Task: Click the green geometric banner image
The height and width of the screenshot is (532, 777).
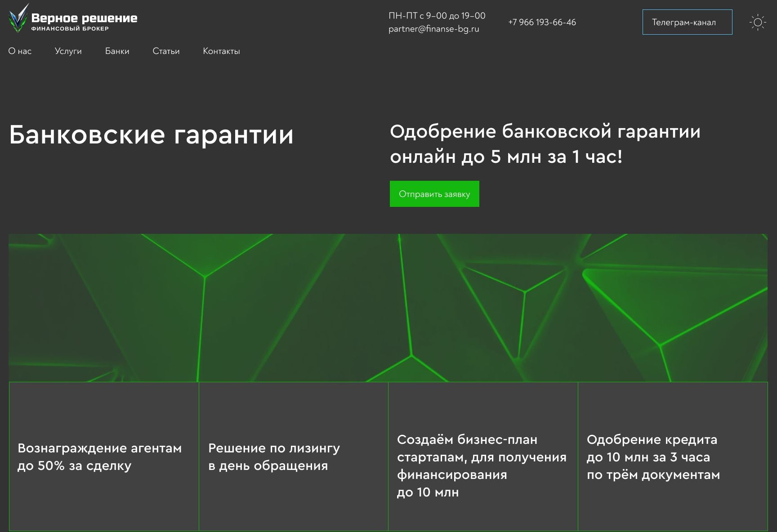Action: tap(388, 308)
